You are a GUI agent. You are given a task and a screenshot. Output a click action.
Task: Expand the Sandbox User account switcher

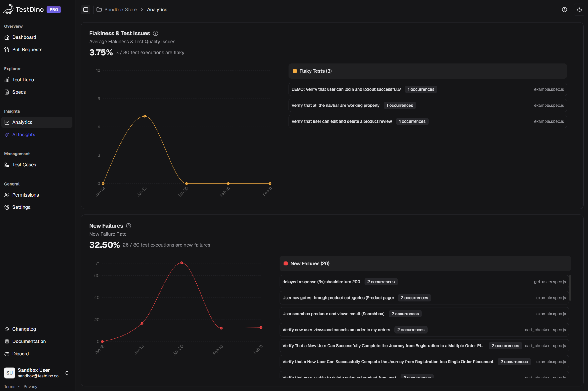coord(67,373)
